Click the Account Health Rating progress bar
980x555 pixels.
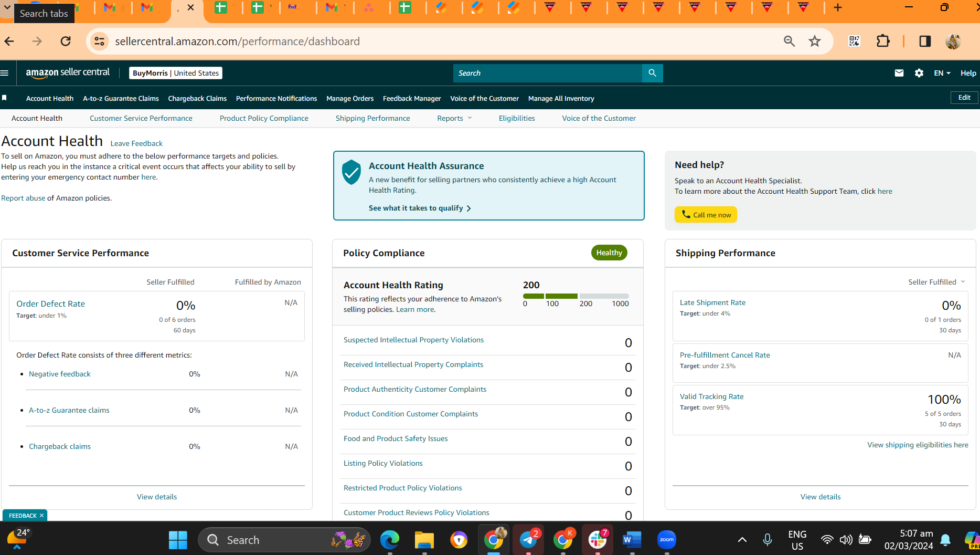coord(576,296)
